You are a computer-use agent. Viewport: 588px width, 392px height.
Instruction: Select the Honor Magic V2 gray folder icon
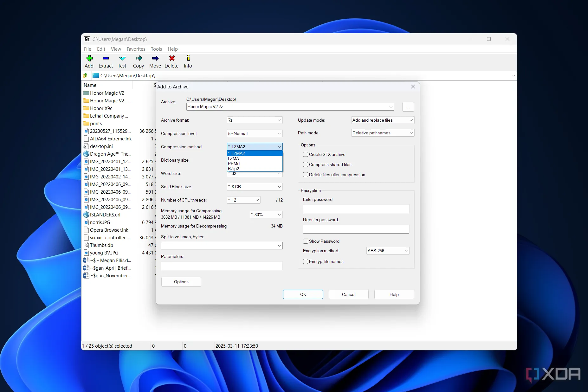coord(86,93)
